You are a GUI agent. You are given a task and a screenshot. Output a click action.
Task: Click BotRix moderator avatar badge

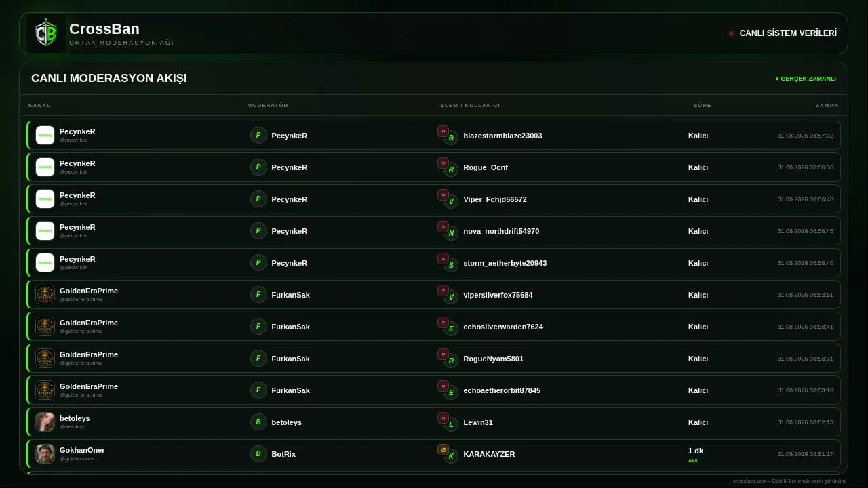coord(258,453)
